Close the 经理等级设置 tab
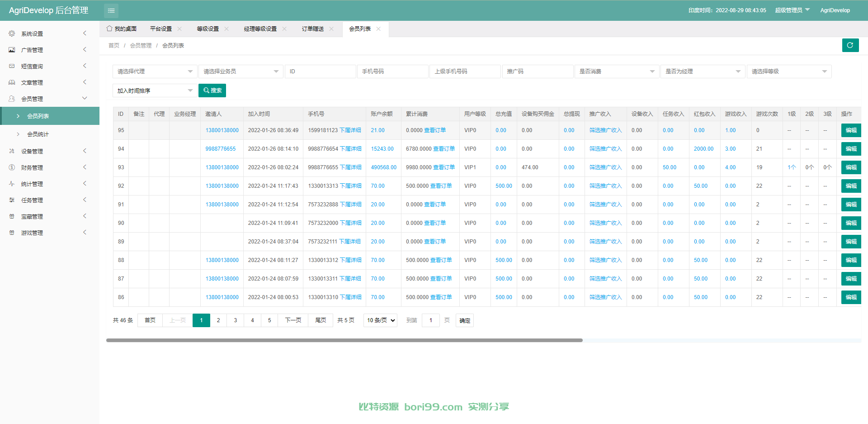The image size is (868, 424). 284,29
